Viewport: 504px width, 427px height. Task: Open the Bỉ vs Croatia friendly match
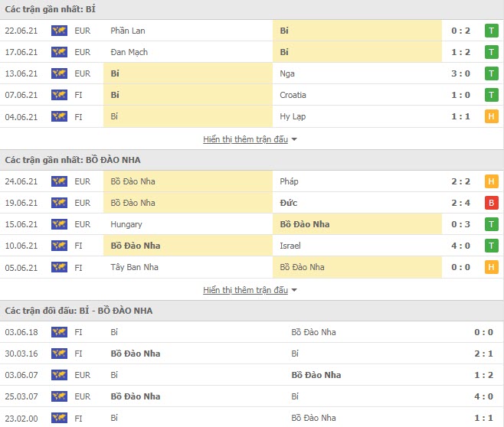click(x=252, y=95)
